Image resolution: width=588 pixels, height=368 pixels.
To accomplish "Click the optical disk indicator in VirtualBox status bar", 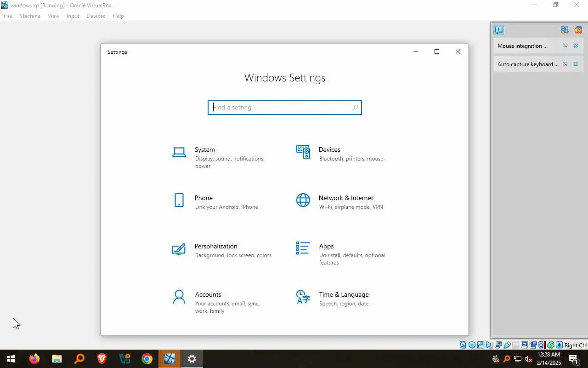I will [x=472, y=345].
